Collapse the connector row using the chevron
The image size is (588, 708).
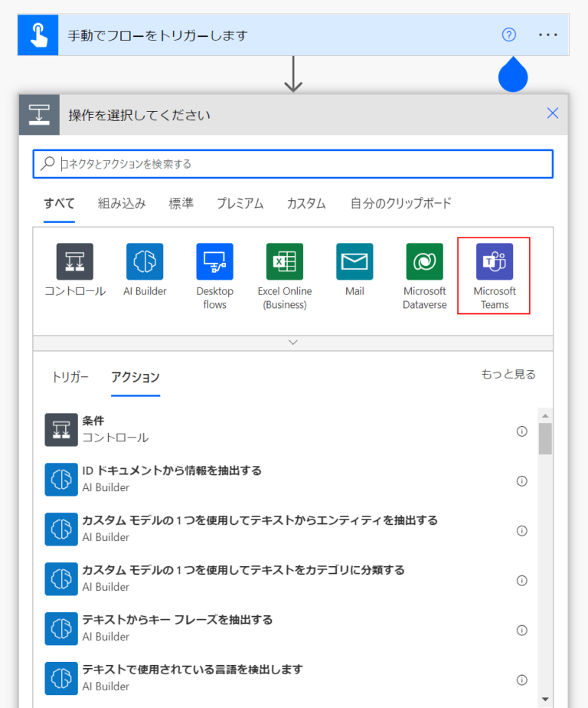[292, 343]
